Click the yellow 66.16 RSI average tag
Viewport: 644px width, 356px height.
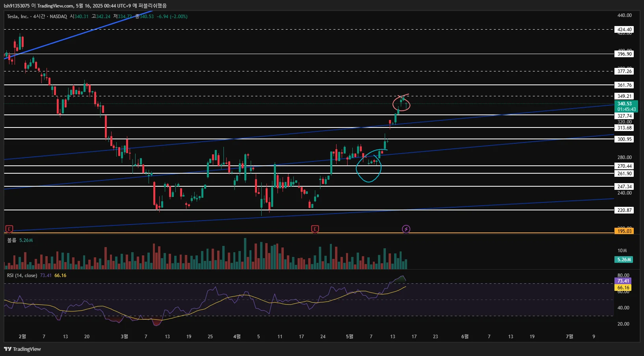[623, 288]
